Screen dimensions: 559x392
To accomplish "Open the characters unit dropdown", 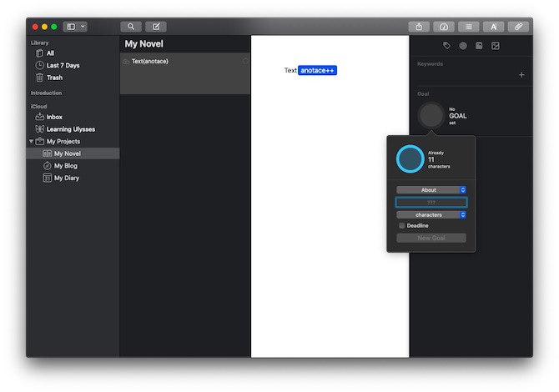I will tap(431, 215).
